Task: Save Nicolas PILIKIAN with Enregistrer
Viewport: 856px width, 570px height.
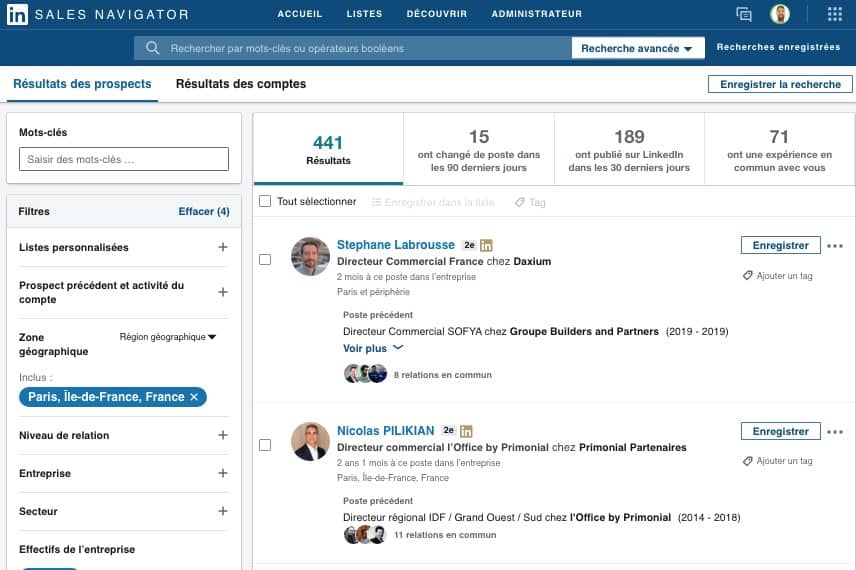Action: (x=781, y=431)
